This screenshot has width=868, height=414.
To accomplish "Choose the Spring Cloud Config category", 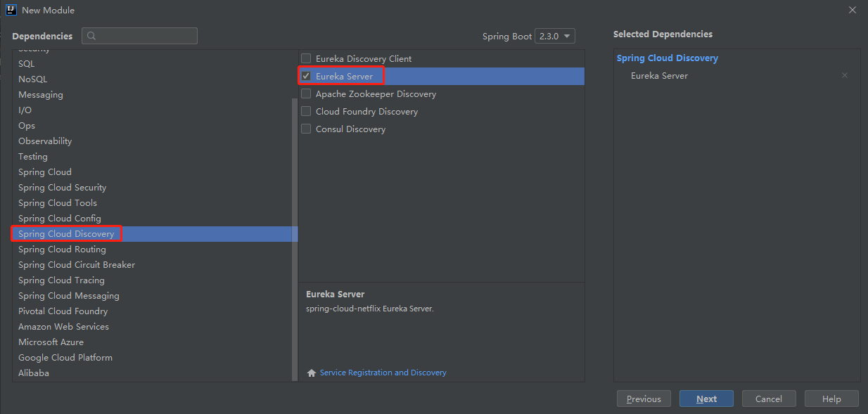I will [60, 219].
